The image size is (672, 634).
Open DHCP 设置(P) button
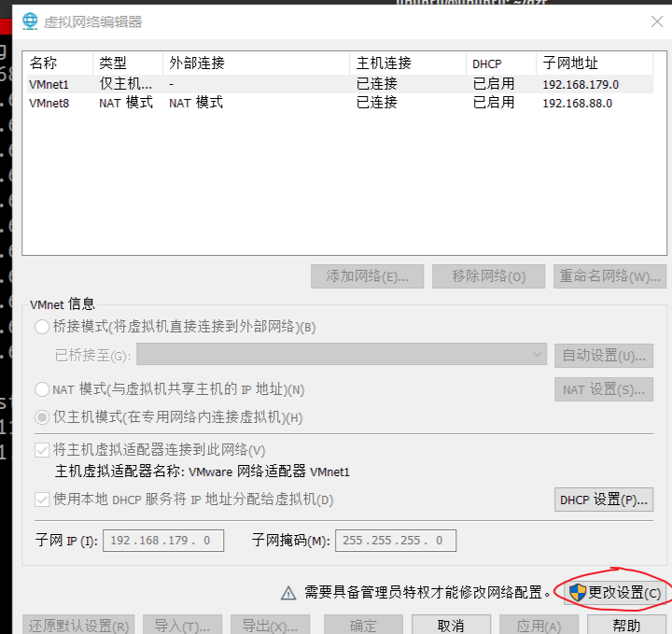(604, 500)
